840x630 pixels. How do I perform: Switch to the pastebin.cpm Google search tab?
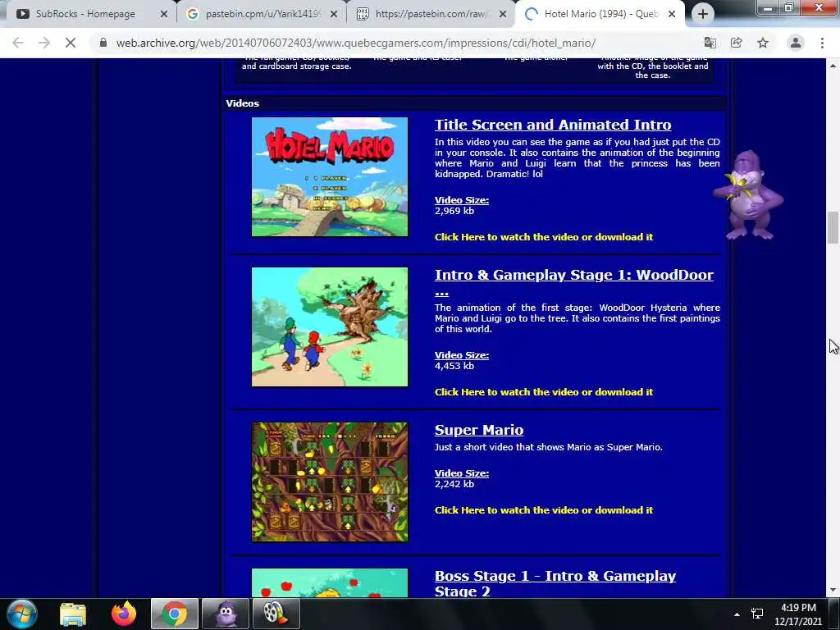click(x=262, y=14)
